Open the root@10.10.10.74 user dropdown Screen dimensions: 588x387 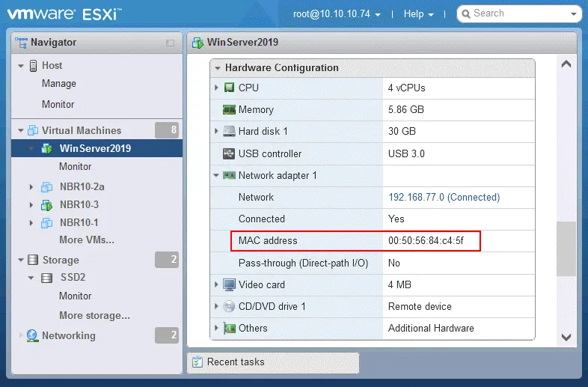337,14
